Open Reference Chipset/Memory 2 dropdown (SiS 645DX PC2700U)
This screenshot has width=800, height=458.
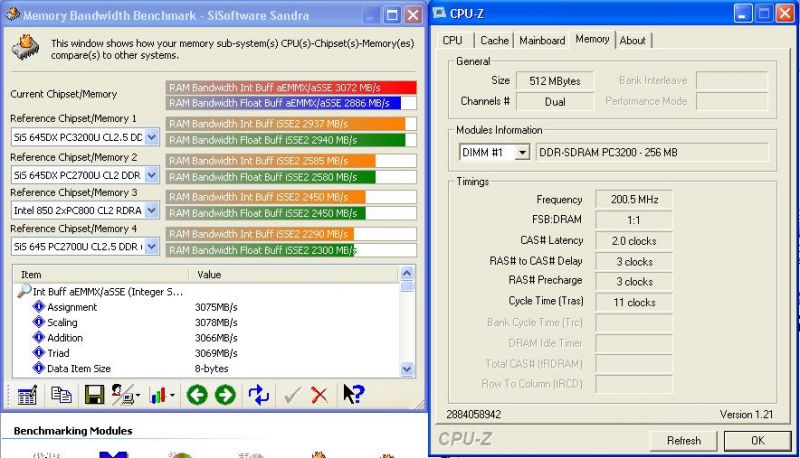152,175
